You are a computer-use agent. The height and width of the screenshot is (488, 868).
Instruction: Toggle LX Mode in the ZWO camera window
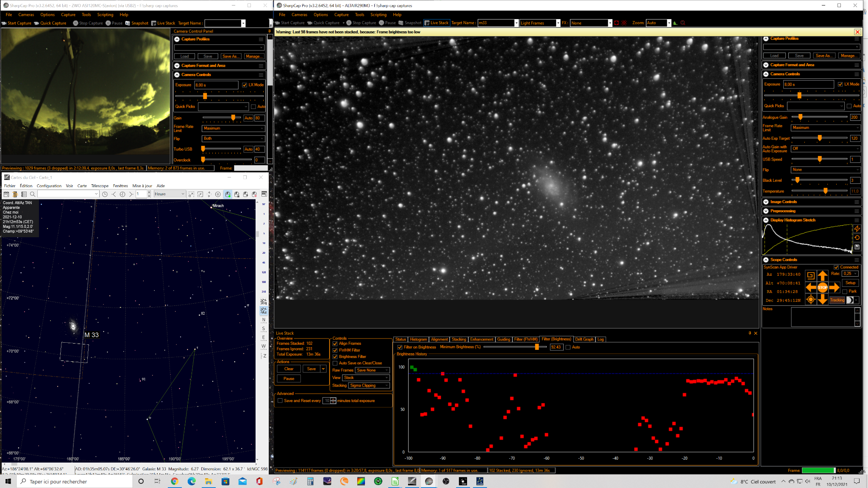tap(245, 85)
